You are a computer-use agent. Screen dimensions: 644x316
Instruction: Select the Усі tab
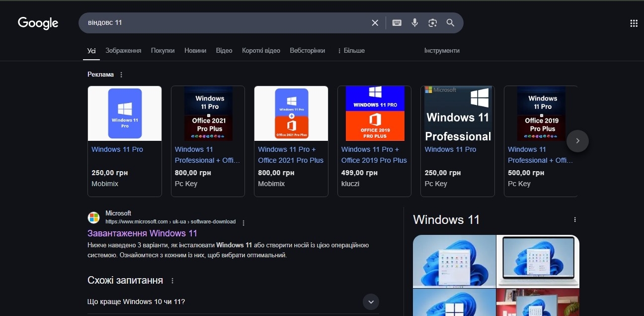(x=91, y=51)
